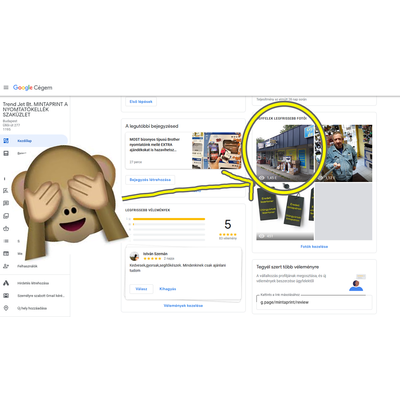Open the Vélemények kezelése link

pyautogui.click(x=183, y=305)
